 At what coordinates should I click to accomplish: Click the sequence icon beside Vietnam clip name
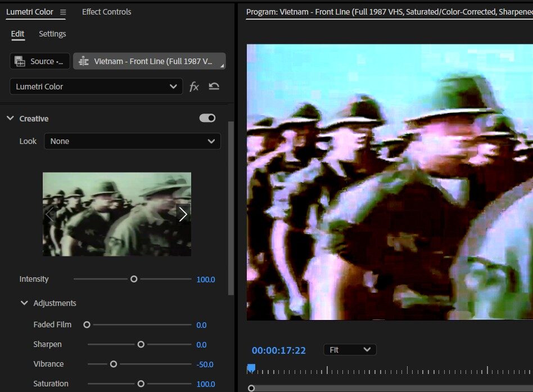[84, 61]
